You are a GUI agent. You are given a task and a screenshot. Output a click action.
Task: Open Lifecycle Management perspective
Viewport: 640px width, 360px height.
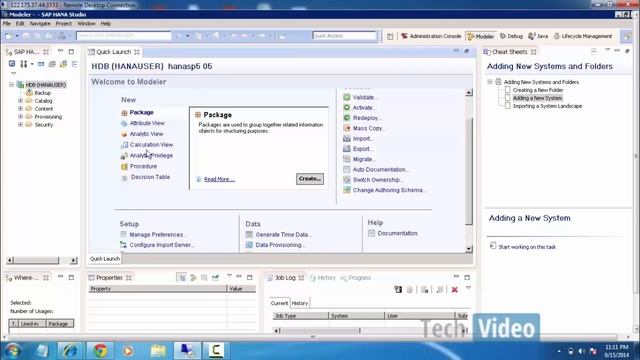click(582, 36)
